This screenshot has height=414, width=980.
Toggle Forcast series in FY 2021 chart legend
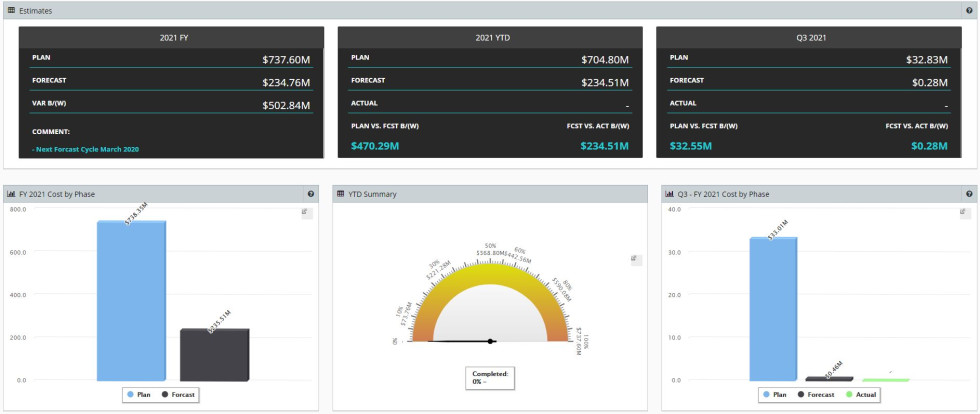point(178,395)
